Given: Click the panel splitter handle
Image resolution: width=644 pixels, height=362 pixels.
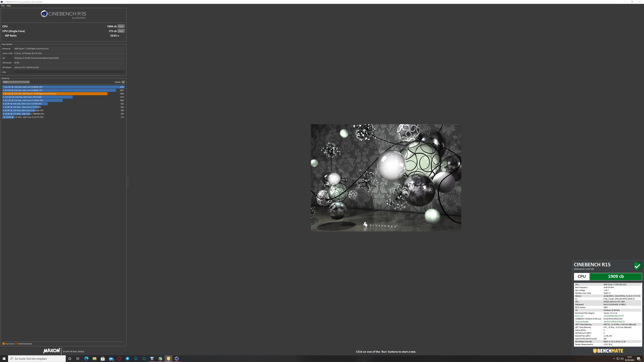Looking at the screenshot, I should pyautogui.click(x=128, y=181).
